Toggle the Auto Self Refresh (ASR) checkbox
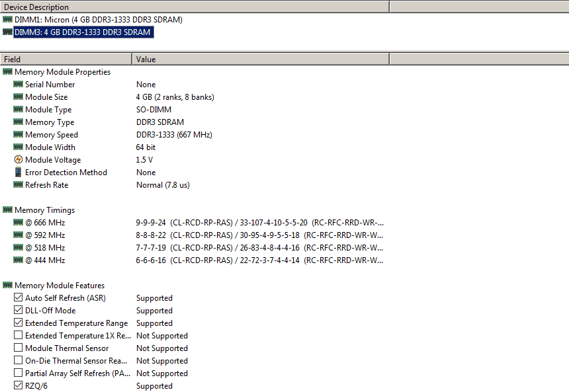 pyautogui.click(x=18, y=298)
